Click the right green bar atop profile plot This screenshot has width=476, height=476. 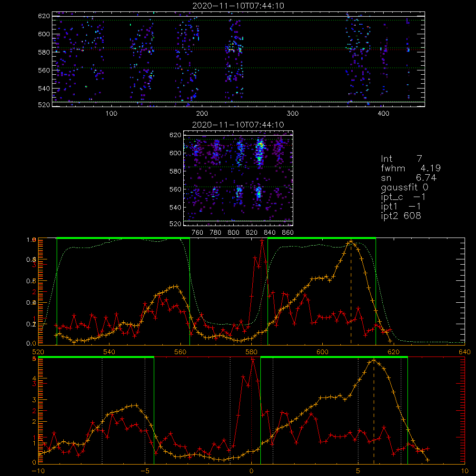322,238
